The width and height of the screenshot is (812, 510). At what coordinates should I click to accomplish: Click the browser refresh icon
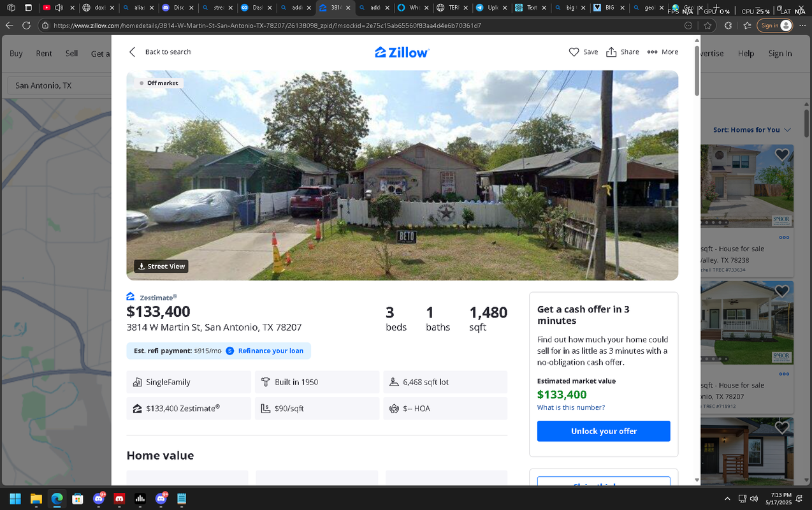tap(26, 25)
